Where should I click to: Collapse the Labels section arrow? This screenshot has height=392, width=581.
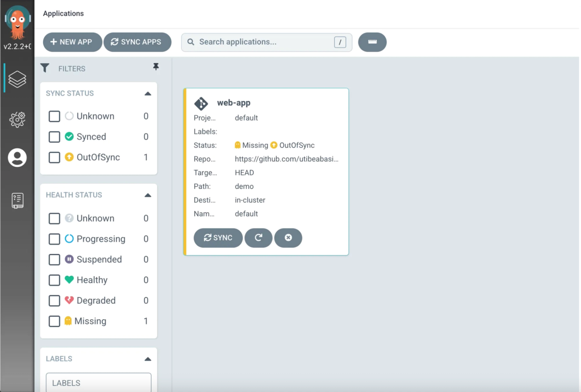point(148,359)
